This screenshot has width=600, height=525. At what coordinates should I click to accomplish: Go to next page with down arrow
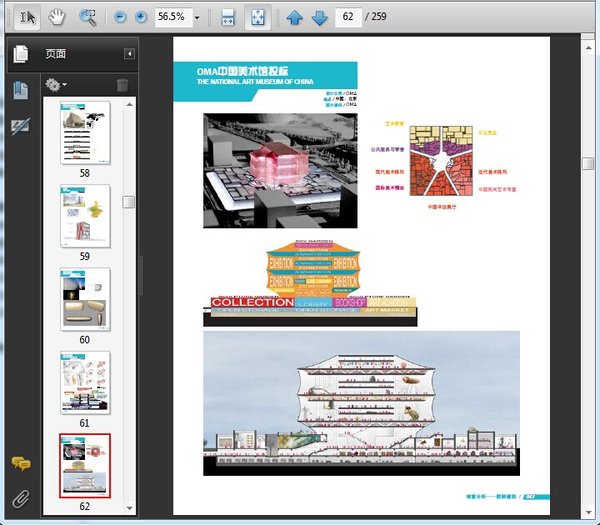tap(319, 18)
